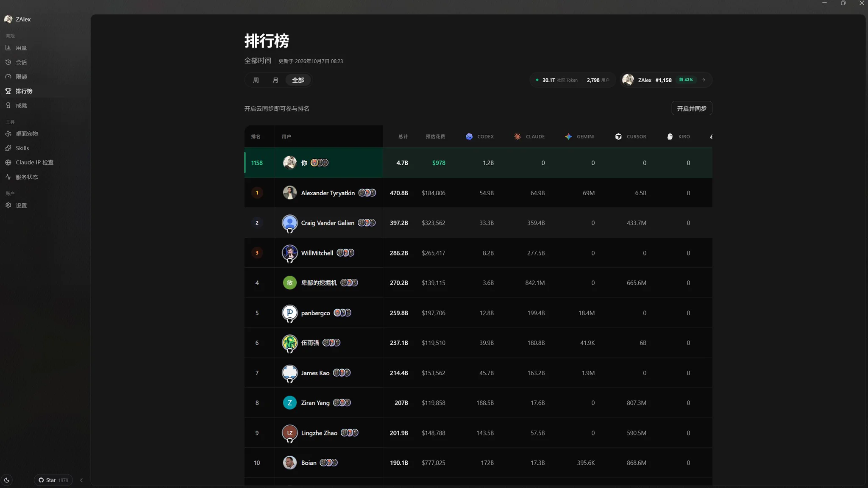Go to 限额 limits page

[x=21, y=77]
